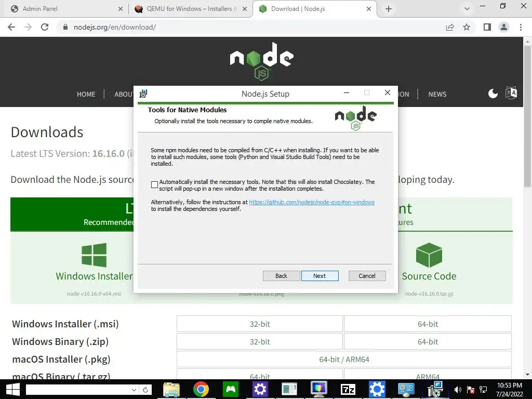Click the Windows Installer logo icon
Viewport: 532px width, 399px height.
94,255
